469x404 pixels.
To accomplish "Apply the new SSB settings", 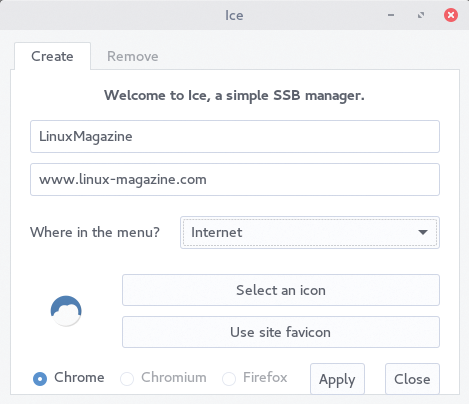I will tap(337, 379).
